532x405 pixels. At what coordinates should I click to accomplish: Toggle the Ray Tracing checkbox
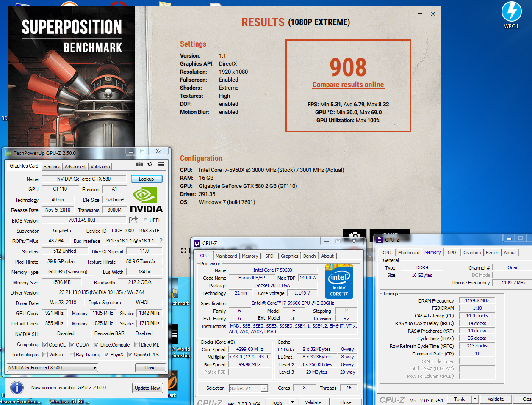[72, 355]
